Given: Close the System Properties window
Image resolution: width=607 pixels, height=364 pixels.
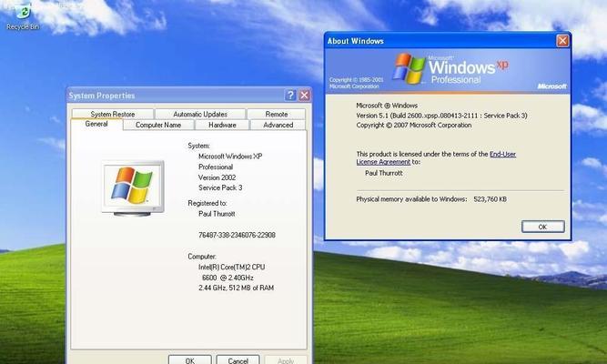Looking at the screenshot, I should (x=305, y=96).
